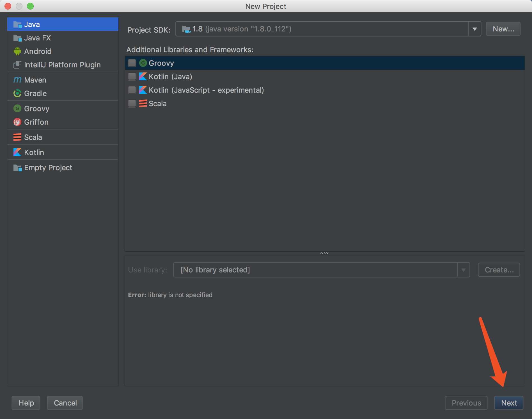The image size is (532, 419).
Task: Click the panel splitter grip handle
Action: [x=324, y=253]
